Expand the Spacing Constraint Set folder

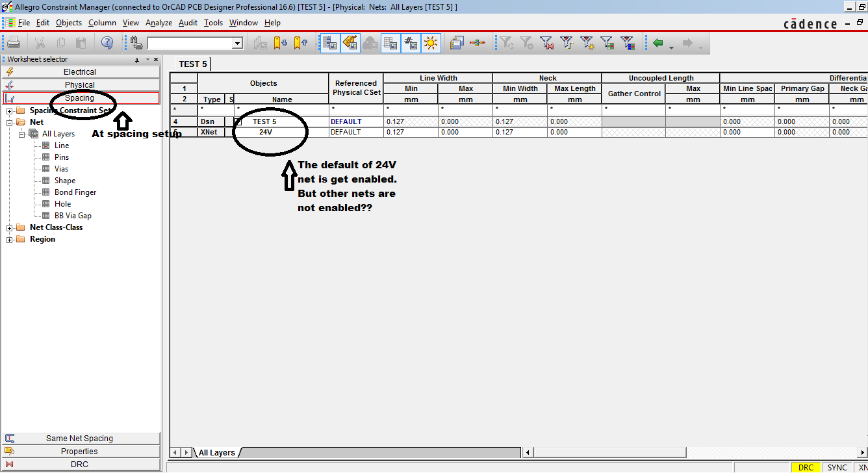(10, 110)
